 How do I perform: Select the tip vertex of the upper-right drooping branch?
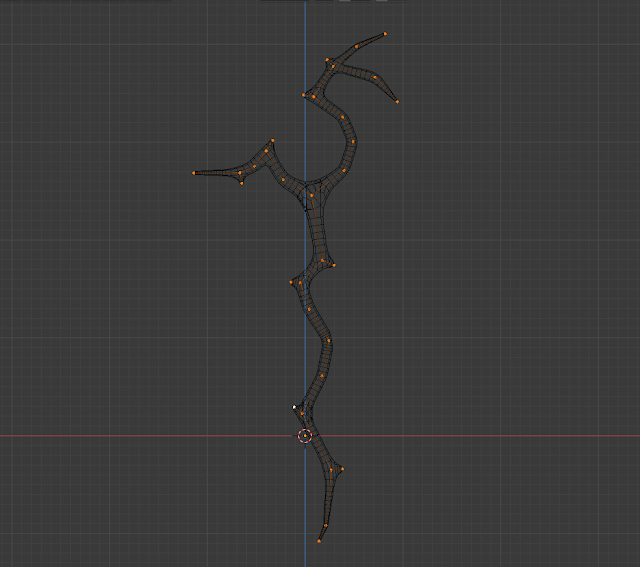[397, 102]
